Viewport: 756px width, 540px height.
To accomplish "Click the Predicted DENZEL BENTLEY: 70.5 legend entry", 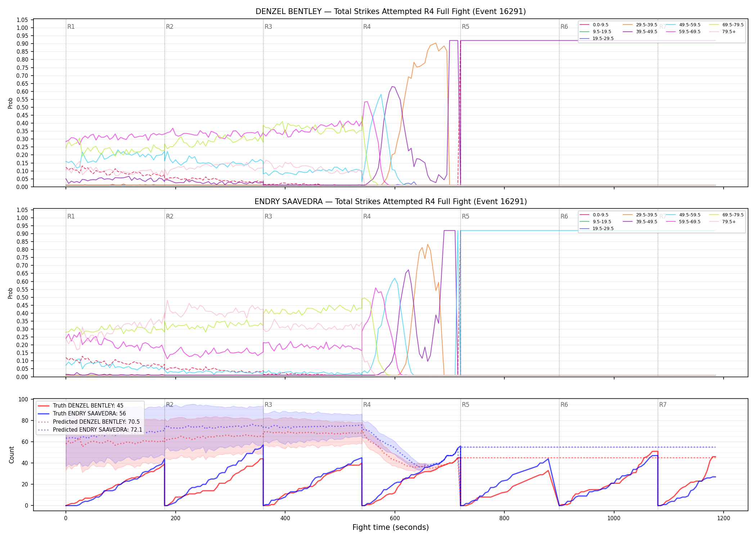I will pyautogui.click(x=89, y=422).
